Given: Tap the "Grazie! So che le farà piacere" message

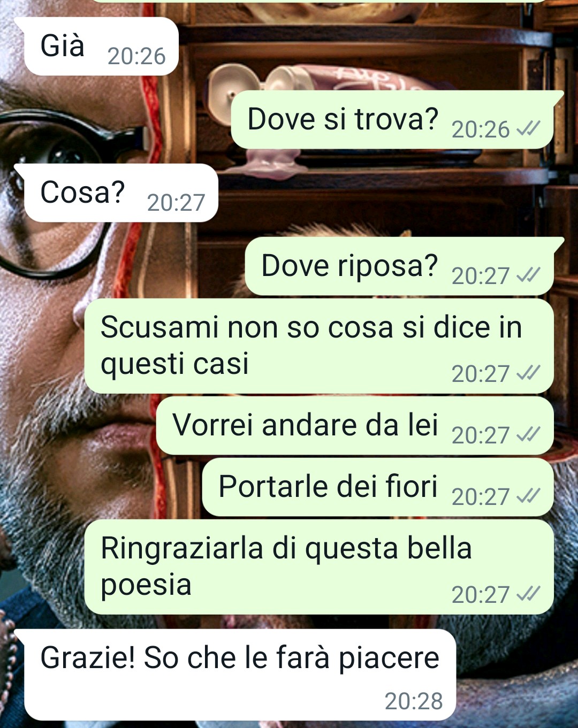Looking at the screenshot, I should (240, 675).
